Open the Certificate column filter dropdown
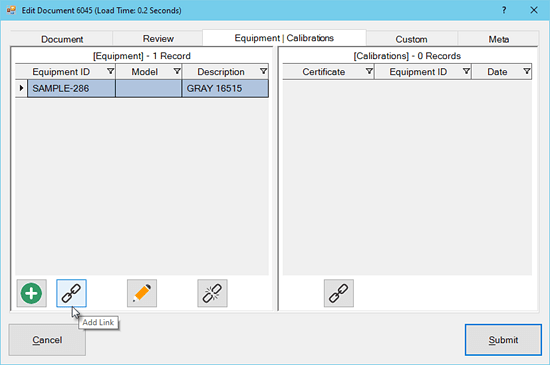This screenshot has width=550, height=365. click(x=369, y=72)
